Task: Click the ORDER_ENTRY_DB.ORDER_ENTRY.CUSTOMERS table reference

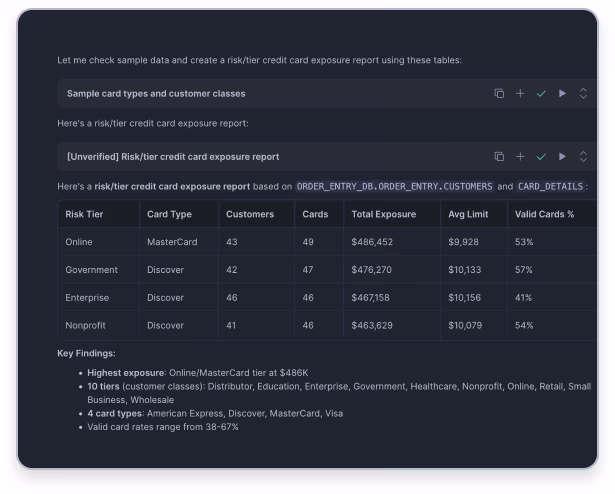Action: tap(395, 186)
